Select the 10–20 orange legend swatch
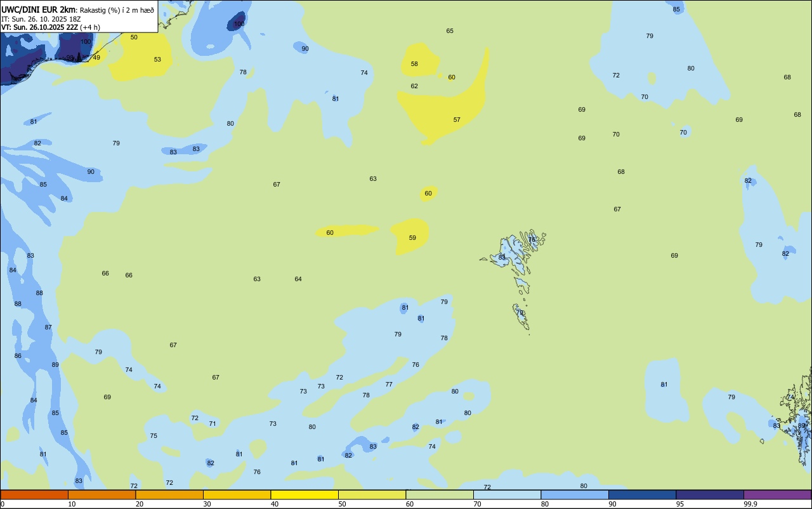This screenshot has height=509, width=812. click(101, 494)
